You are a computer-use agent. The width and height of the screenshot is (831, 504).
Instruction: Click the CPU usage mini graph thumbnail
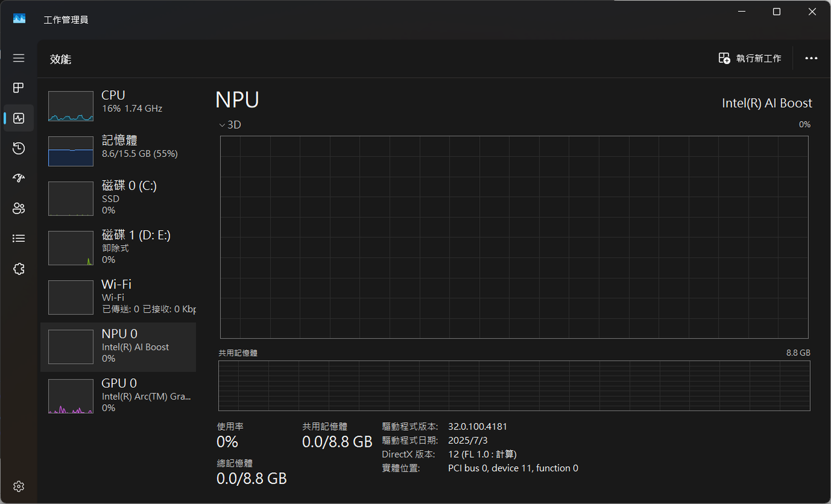coord(71,106)
